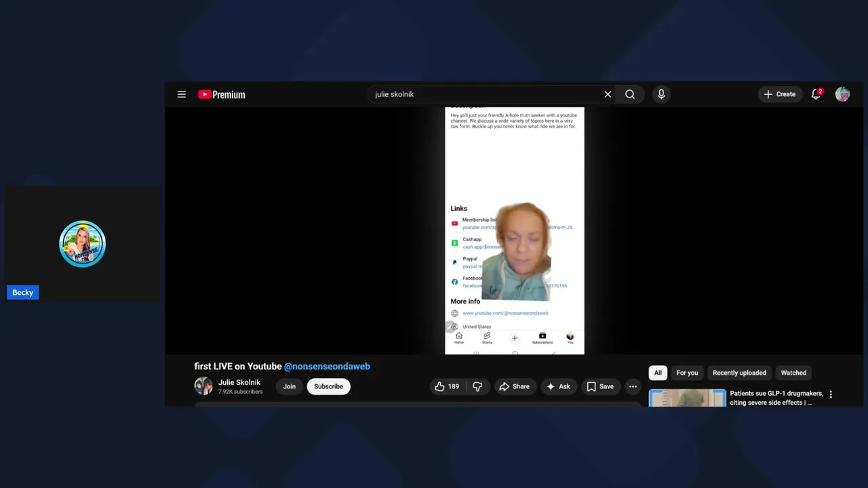Tap the Subscriptions icon in phone video
This screenshot has height=488, width=868.
coord(542,338)
